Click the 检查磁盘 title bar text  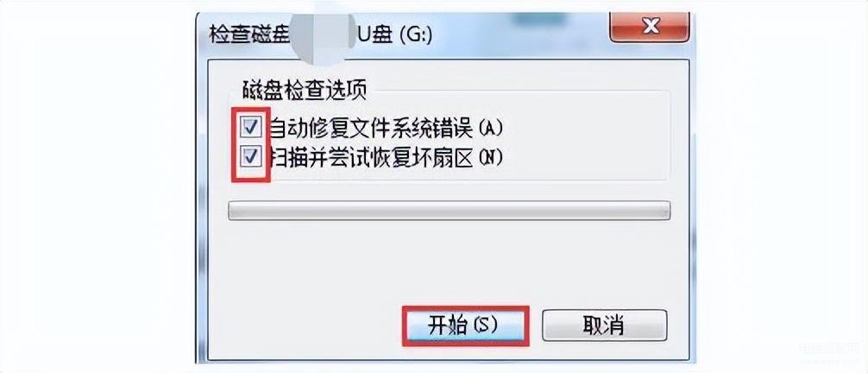(x=249, y=35)
